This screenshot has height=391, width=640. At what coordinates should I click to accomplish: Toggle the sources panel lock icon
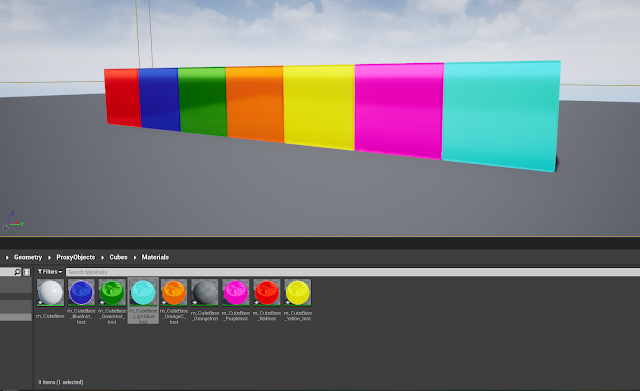[x=27, y=272]
